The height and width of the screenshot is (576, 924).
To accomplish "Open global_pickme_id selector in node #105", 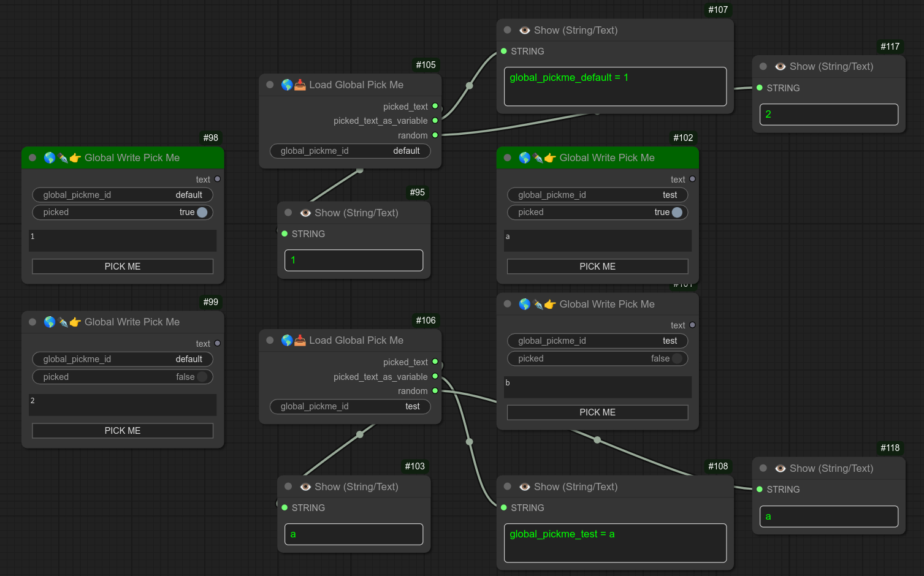I will [350, 151].
